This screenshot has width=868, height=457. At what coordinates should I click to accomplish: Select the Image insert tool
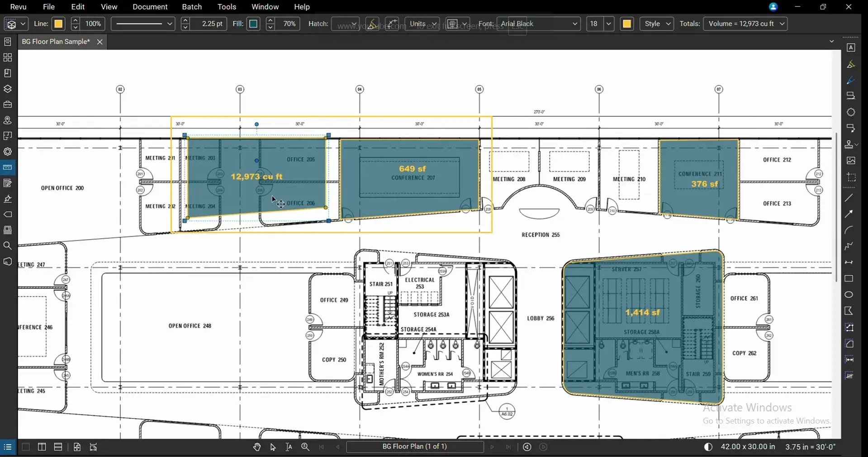(x=851, y=160)
